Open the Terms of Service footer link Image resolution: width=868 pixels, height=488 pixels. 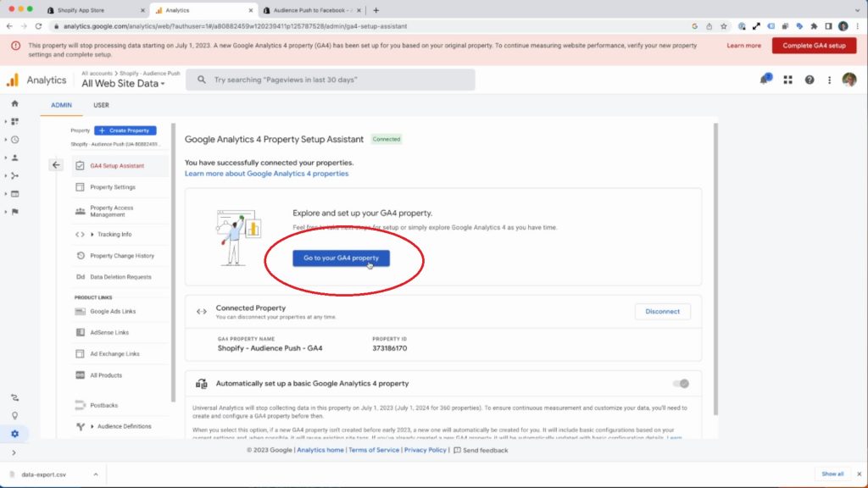pos(374,451)
